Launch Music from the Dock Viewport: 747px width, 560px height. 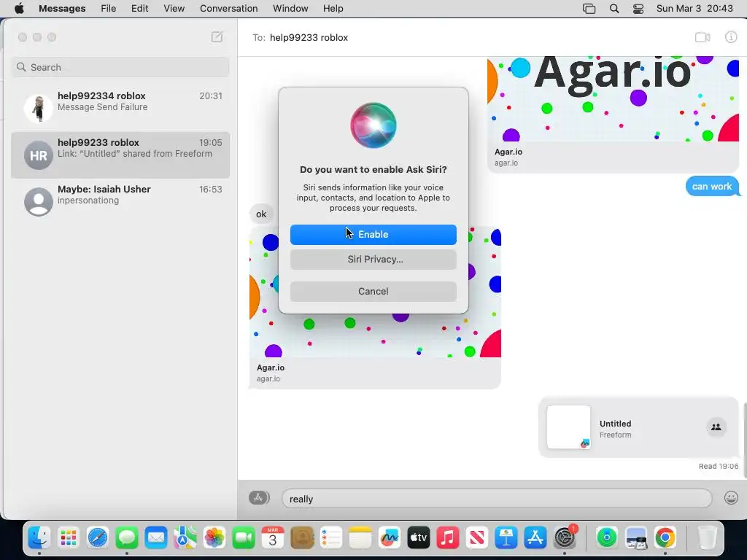448,538
